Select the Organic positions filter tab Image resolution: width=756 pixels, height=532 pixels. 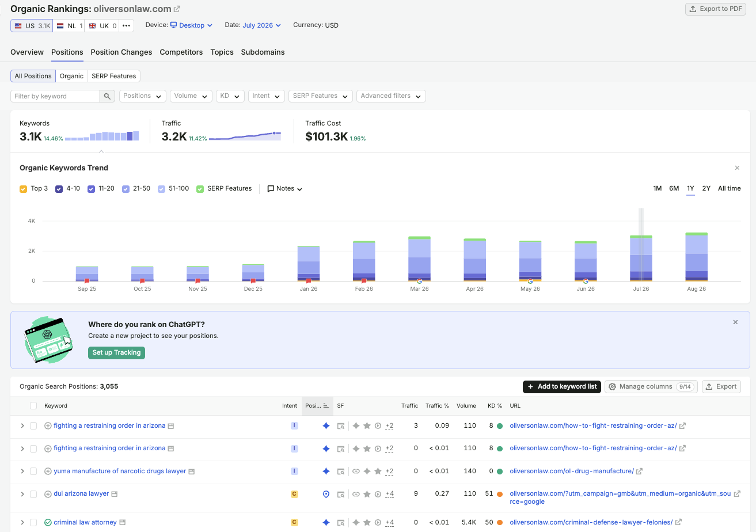(71, 76)
